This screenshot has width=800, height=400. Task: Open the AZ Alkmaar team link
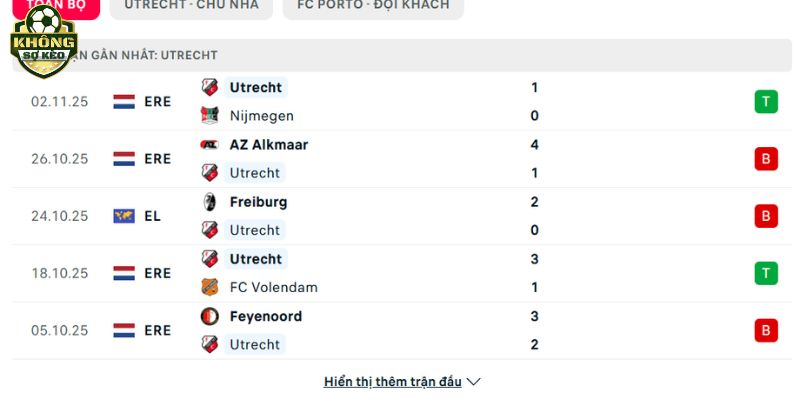click(x=268, y=145)
